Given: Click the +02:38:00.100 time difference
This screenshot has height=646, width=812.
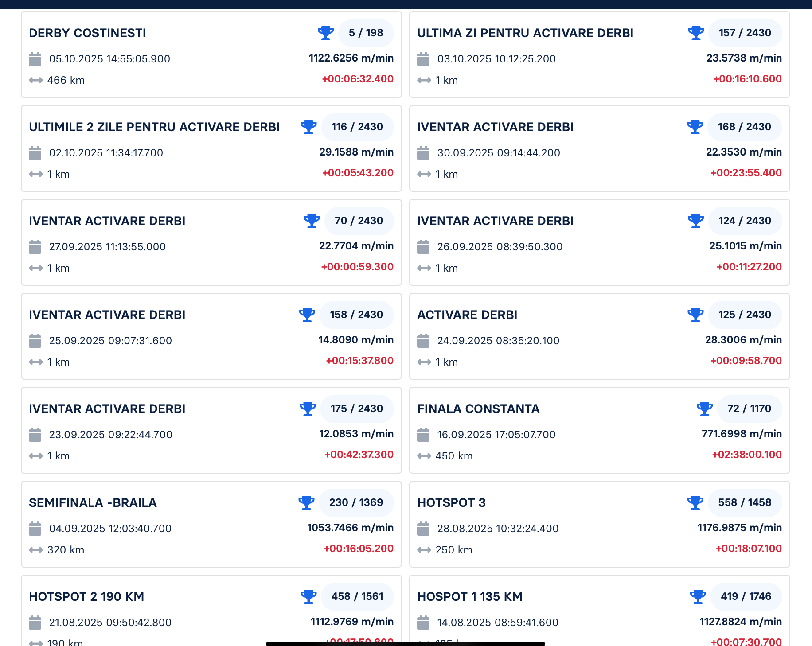Looking at the screenshot, I should tap(747, 455).
